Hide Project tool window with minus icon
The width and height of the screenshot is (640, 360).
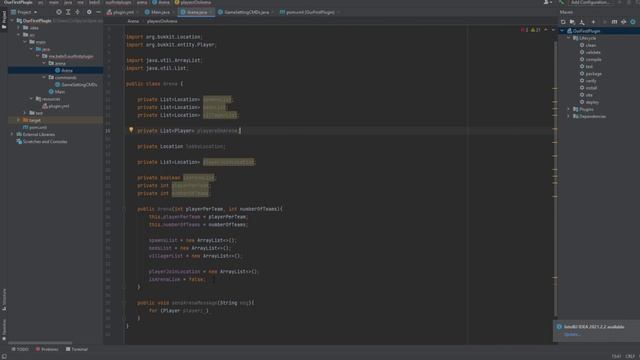(x=98, y=12)
